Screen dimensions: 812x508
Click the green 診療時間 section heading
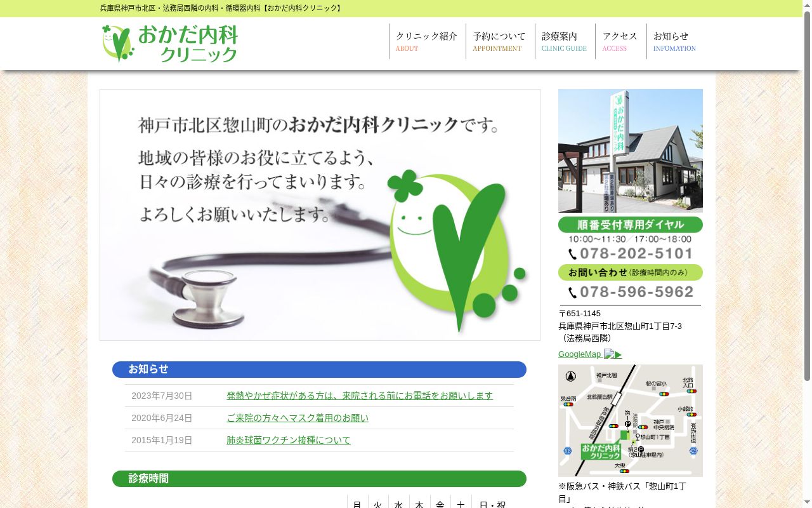click(319, 479)
